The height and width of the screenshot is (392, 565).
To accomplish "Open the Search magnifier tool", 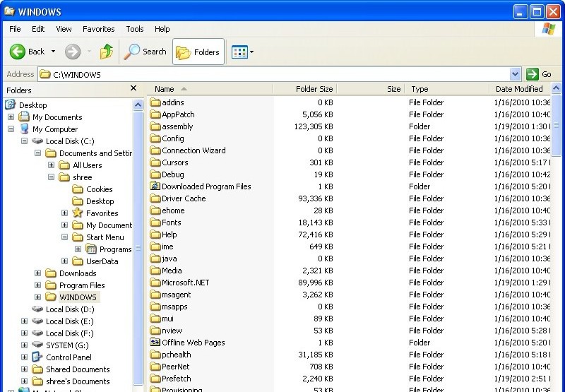I will (x=145, y=52).
